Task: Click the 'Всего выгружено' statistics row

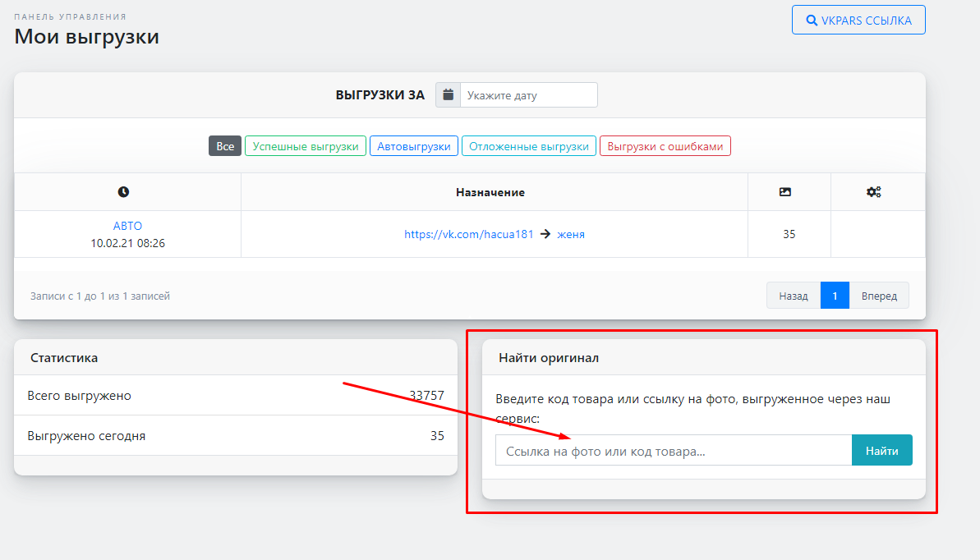Action: tap(235, 396)
